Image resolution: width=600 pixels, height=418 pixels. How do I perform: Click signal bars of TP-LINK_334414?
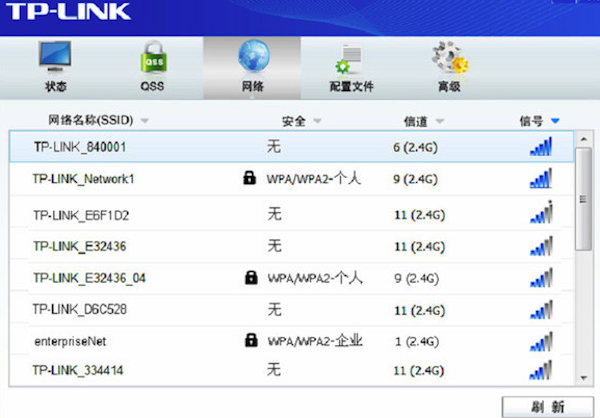tap(541, 370)
